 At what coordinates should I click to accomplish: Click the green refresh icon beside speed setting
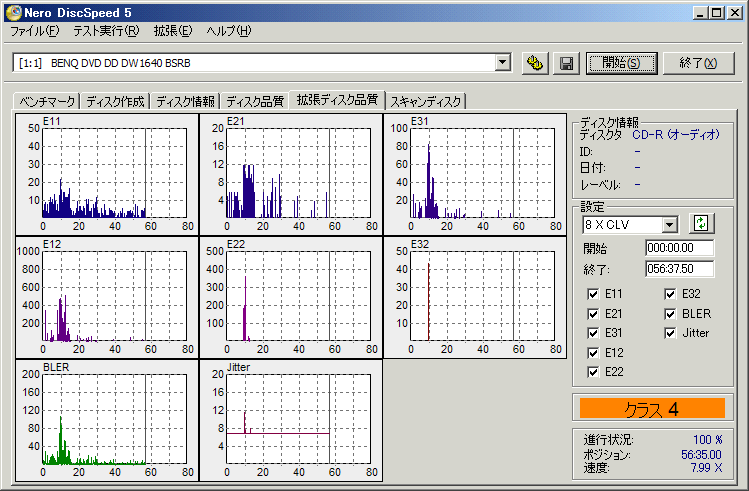(702, 224)
